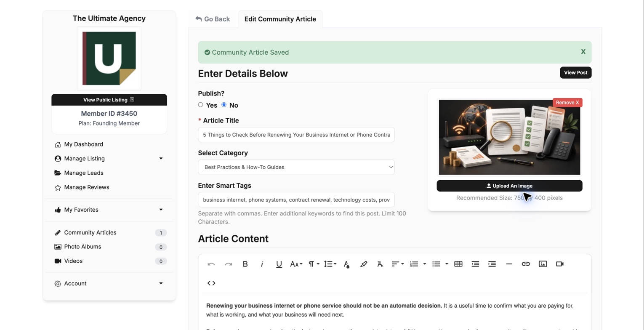Go back using the Go Back tab
The height and width of the screenshot is (330, 644).
coord(213,19)
